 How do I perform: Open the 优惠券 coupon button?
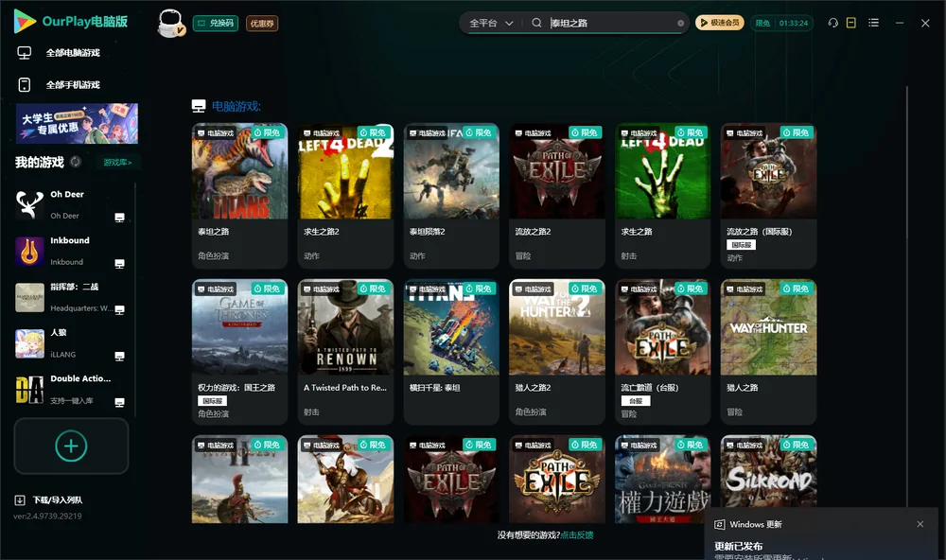(x=262, y=23)
